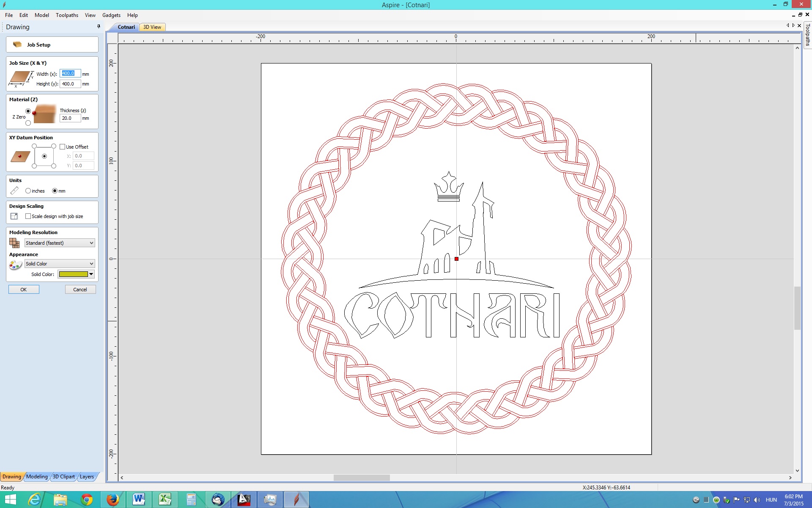Viewport: 812px width, 508px height.
Task: Click the Appearance paint palette icon
Action: click(x=15, y=265)
